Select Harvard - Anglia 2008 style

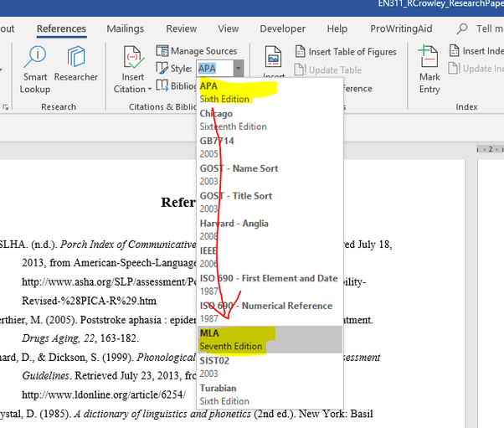click(x=270, y=229)
